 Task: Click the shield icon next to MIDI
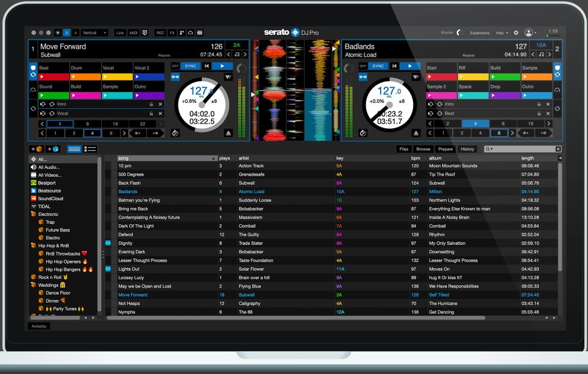pyautogui.click(x=145, y=32)
